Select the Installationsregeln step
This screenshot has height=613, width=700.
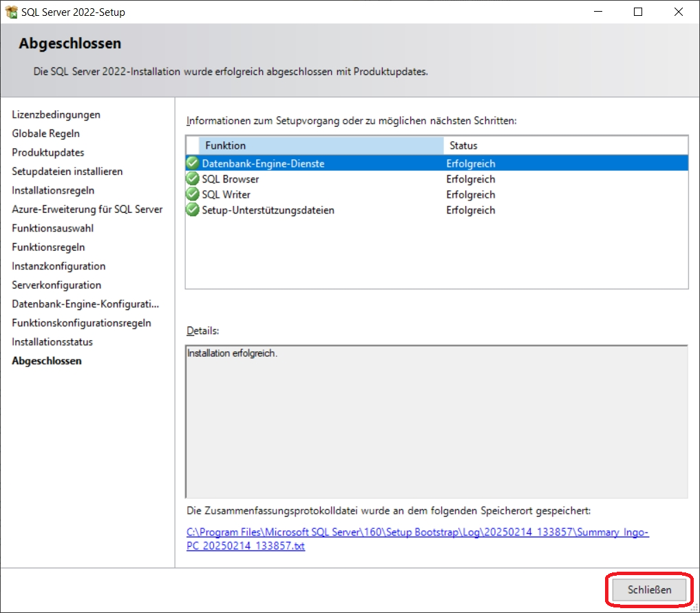coord(53,190)
